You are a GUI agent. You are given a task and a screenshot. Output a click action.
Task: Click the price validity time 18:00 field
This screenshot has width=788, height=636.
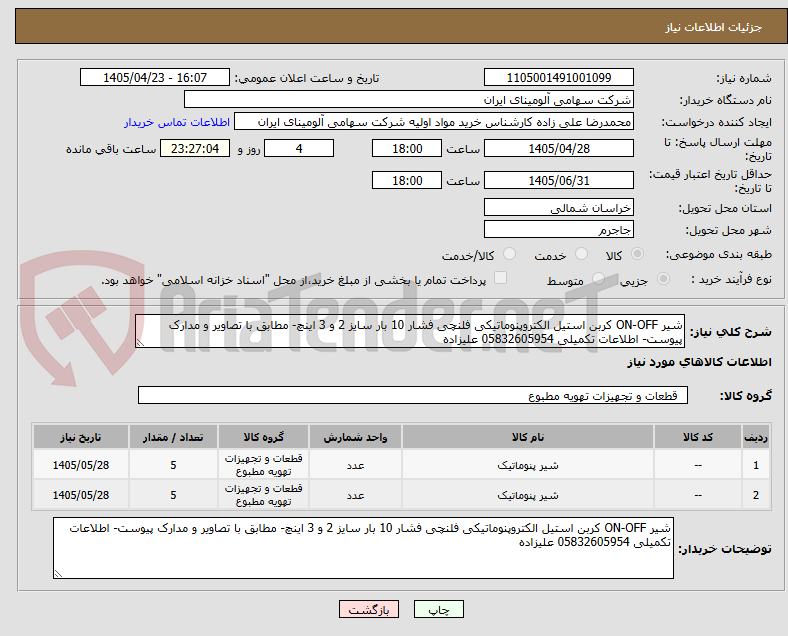click(x=407, y=180)
